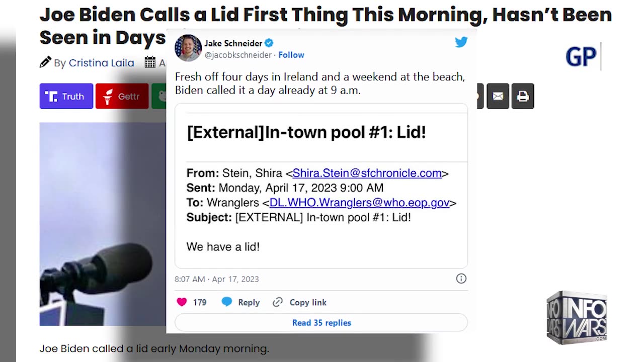Share article on Truth Social
Viewport: 644px width, 362px height.
pyautogui.click(x=66, y=96)
